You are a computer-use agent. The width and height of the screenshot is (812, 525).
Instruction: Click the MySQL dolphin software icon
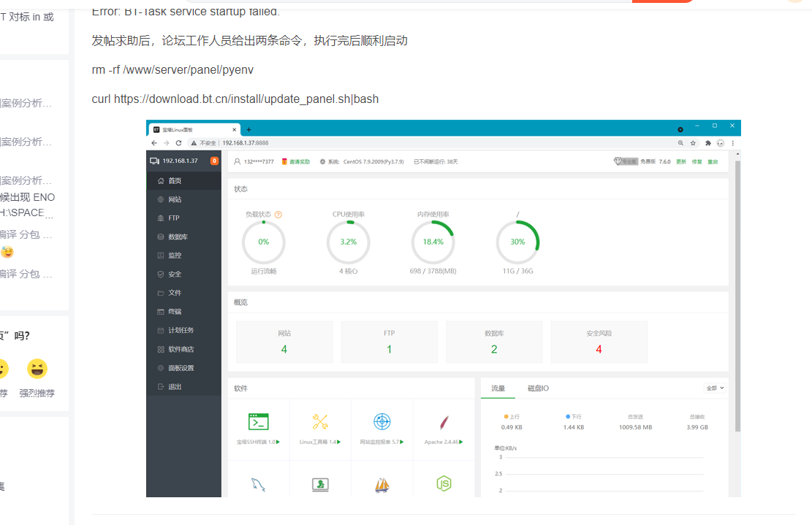(259, 485)
